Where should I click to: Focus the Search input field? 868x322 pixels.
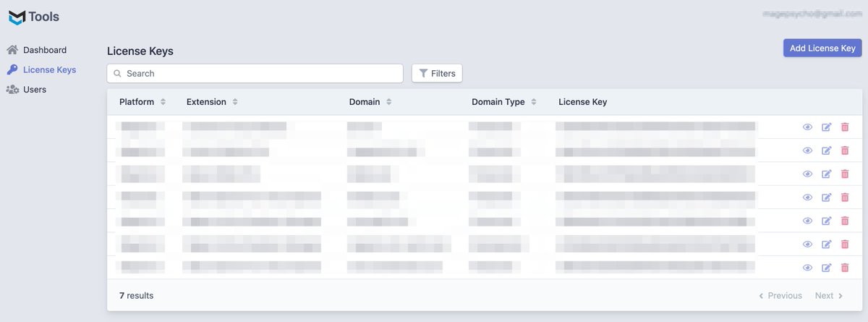click(255, 73)
